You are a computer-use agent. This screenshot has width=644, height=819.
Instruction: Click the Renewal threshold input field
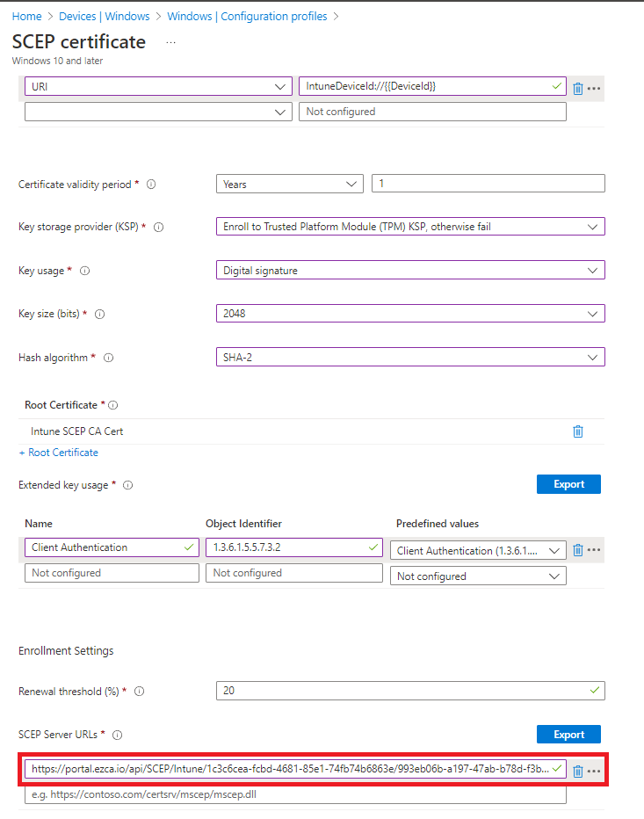(x=409, y=691)
